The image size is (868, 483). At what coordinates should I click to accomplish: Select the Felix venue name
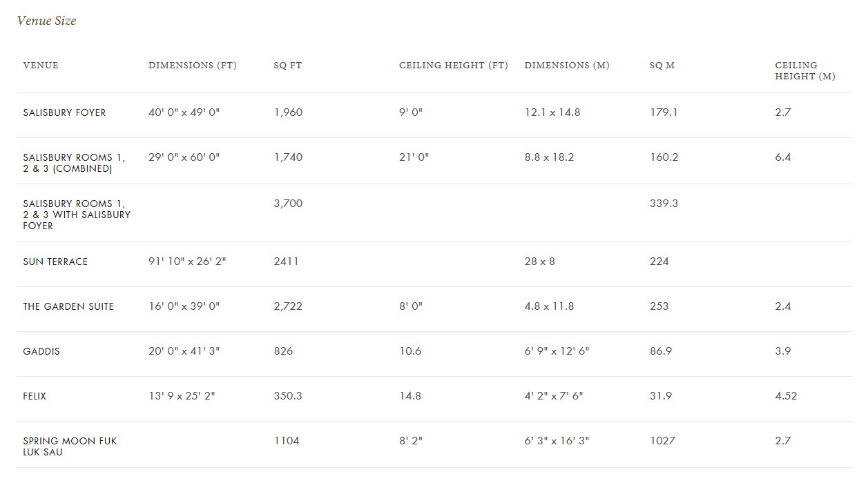pos(35,396)
